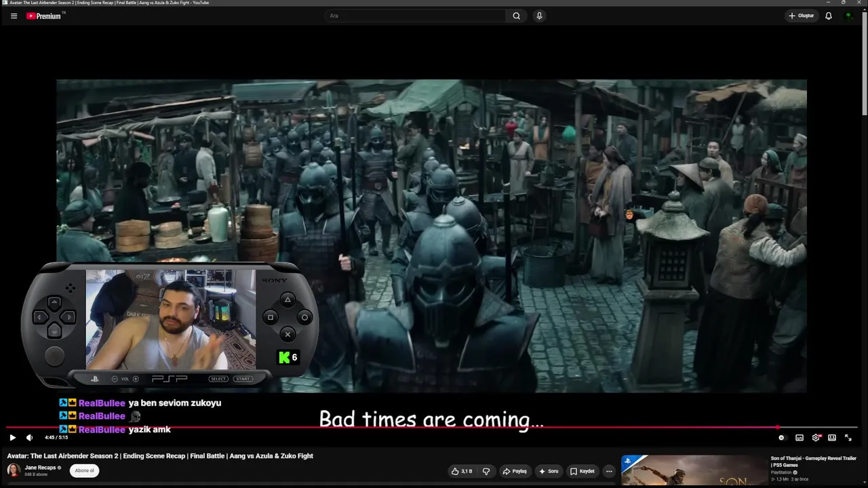This screenshot has width=868, height=488.
Task: Click the PSP overlay START button
Action: click(243, 379)
